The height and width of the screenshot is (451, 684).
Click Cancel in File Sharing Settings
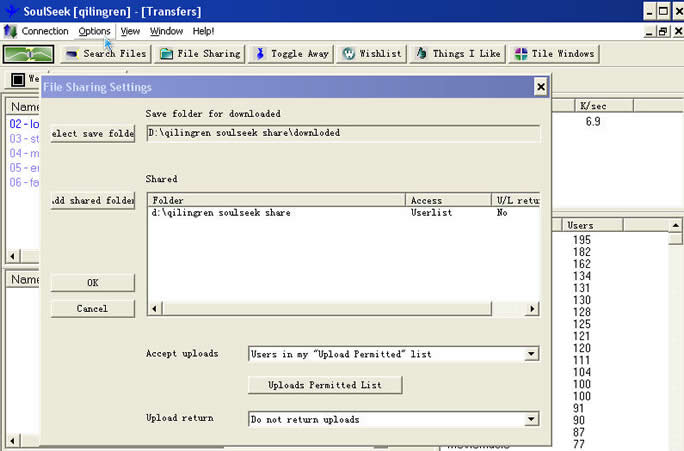(92, 308)
